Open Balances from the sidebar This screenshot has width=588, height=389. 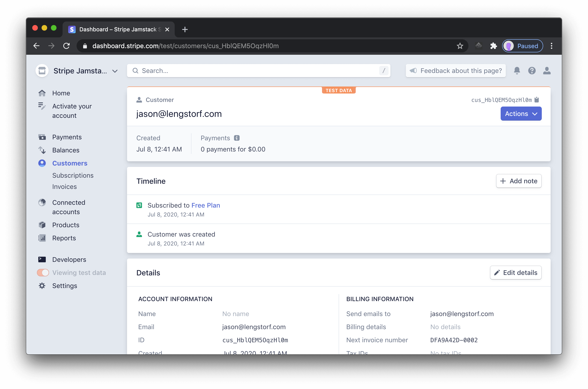tap(66, 150)
